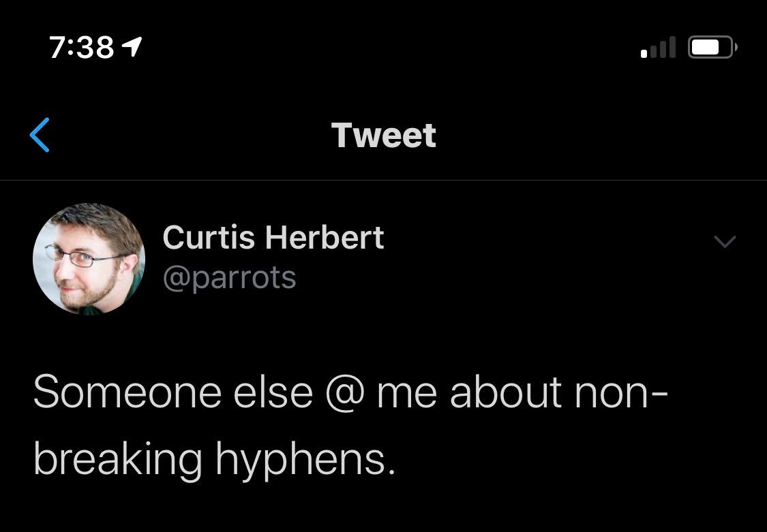The height and width of the screenshot is (532, 767).
Task: Open the tweet options chevron menu
Action: (724, 241)
